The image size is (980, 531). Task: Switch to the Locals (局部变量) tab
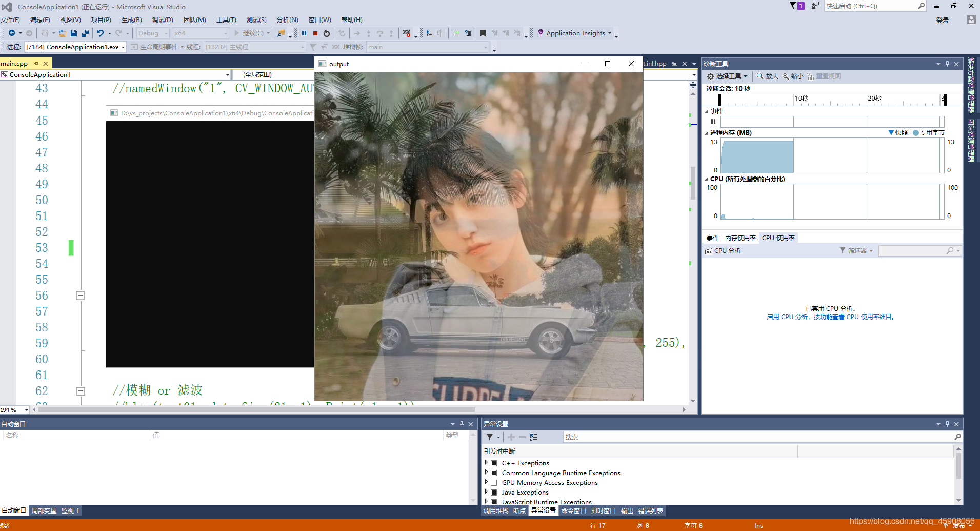pos(44,511)
